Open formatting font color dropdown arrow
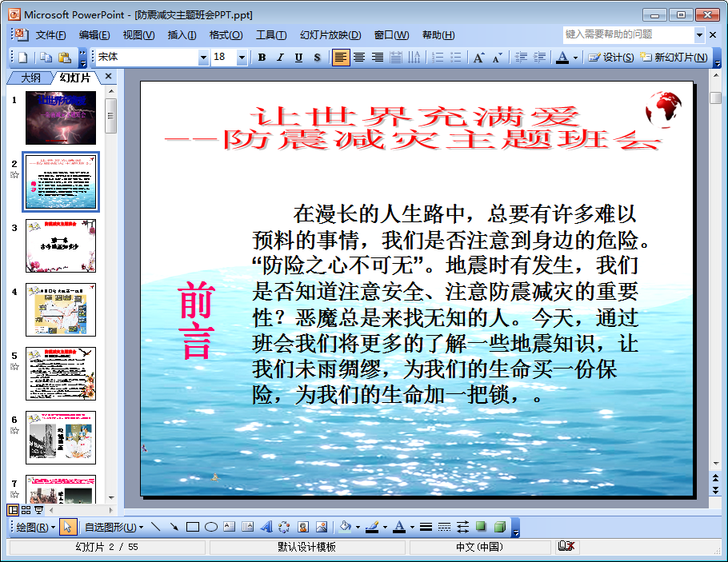 (576, 58)
